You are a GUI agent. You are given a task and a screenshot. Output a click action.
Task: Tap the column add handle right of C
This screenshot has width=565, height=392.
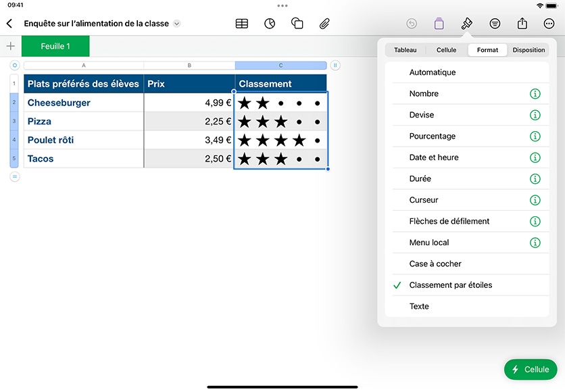[335, 65]
